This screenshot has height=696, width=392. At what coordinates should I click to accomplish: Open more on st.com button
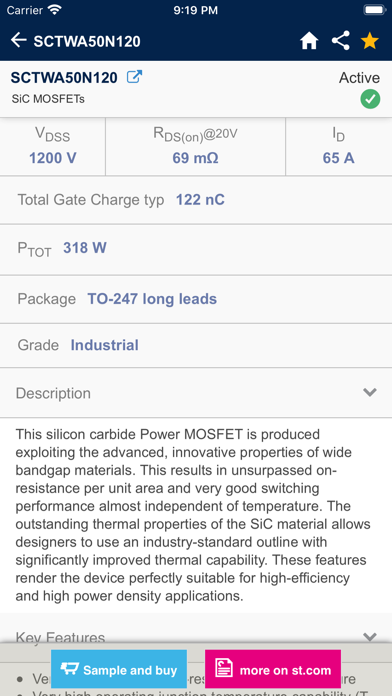[273, 669]
